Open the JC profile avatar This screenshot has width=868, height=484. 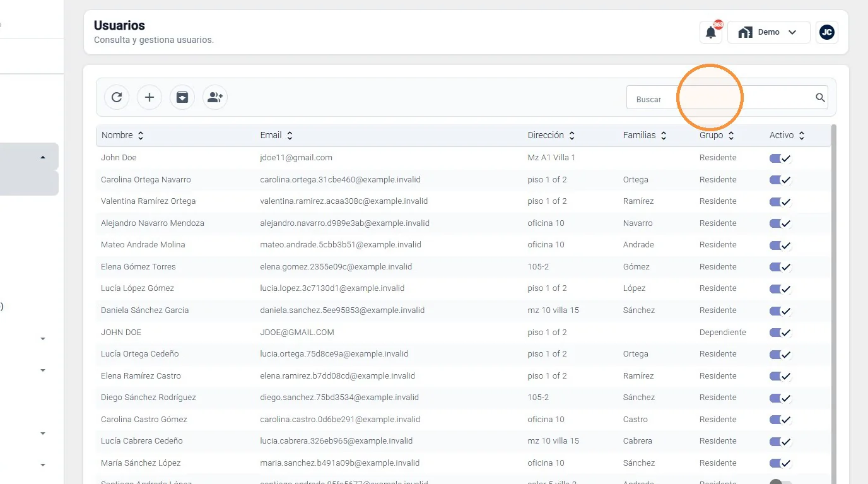tap(827, 32)
